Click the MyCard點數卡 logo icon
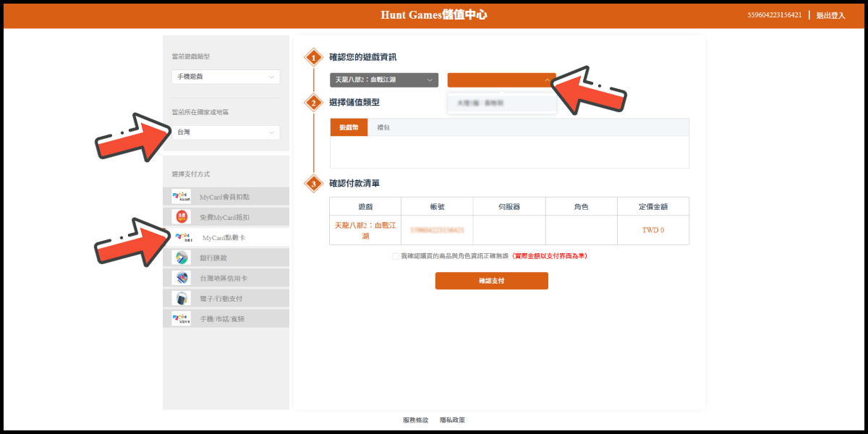This screenshot has height=434, width=868. pos(184,237)
